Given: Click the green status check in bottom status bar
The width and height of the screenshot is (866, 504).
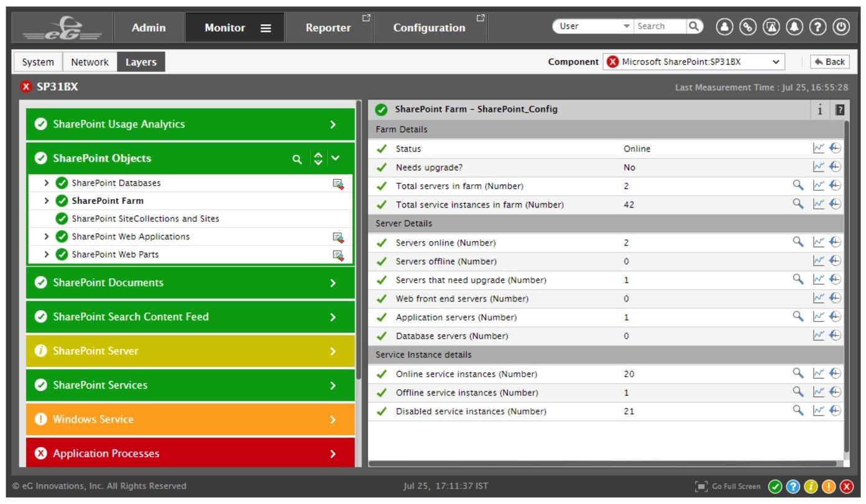Looking at the screenshot, I should click(x=777, y=486).
